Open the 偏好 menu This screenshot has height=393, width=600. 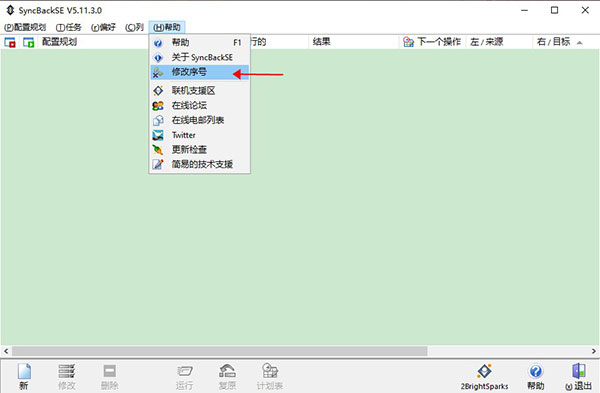tap(103, 27)
